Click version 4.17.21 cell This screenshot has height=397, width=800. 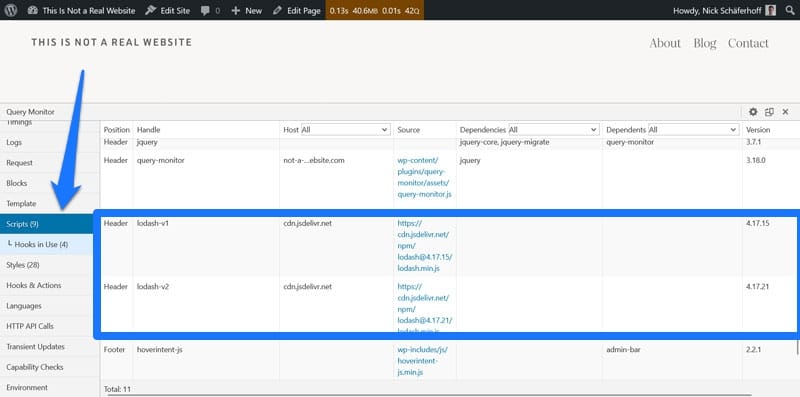[757, 286]
